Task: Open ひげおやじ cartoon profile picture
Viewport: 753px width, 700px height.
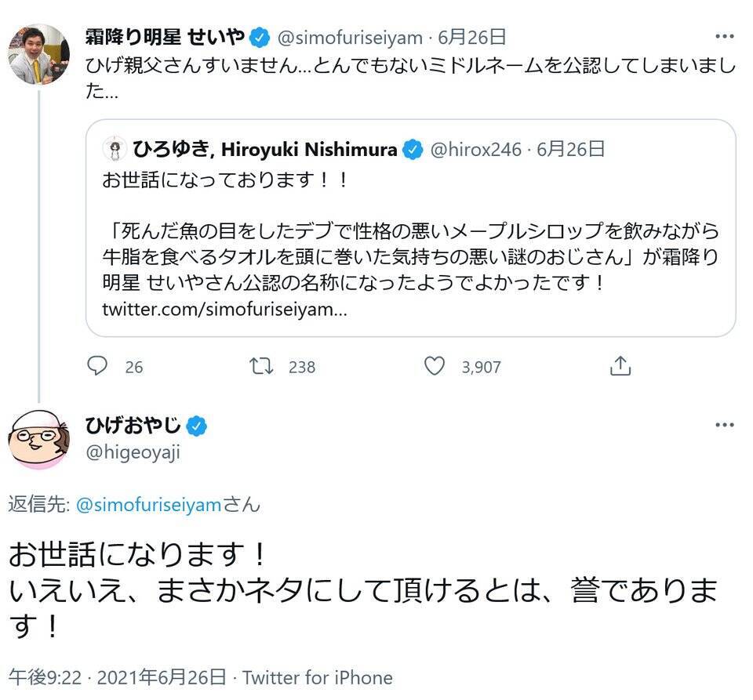Action: pyautogui.click(x=38, y=439)
